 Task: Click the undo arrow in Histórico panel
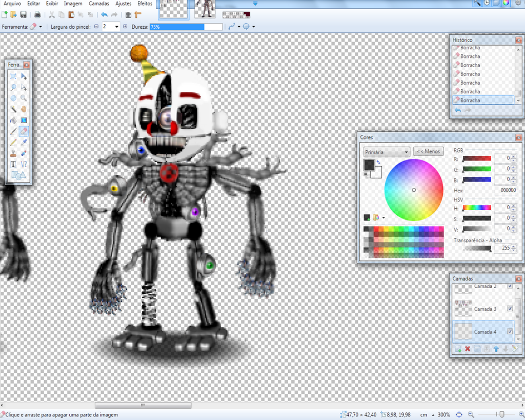pyautogui.click(x=458, y=110)
